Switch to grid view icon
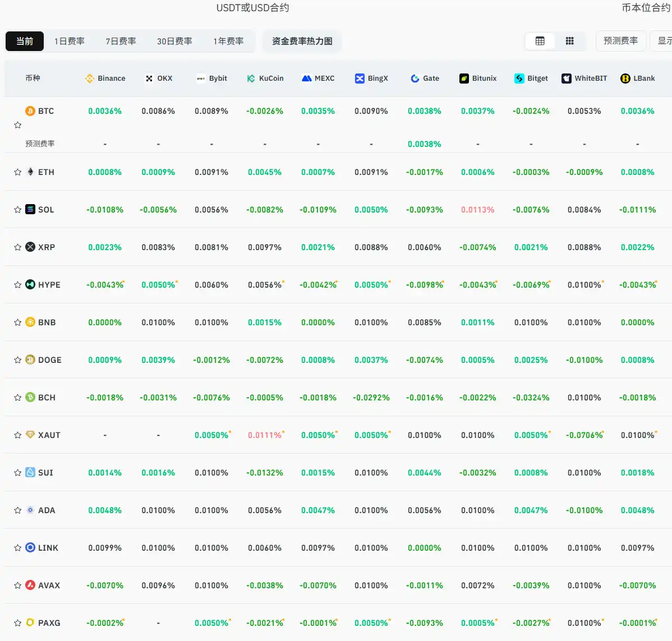Viewport: 672px width, 641px height. [x=569, y=41]
